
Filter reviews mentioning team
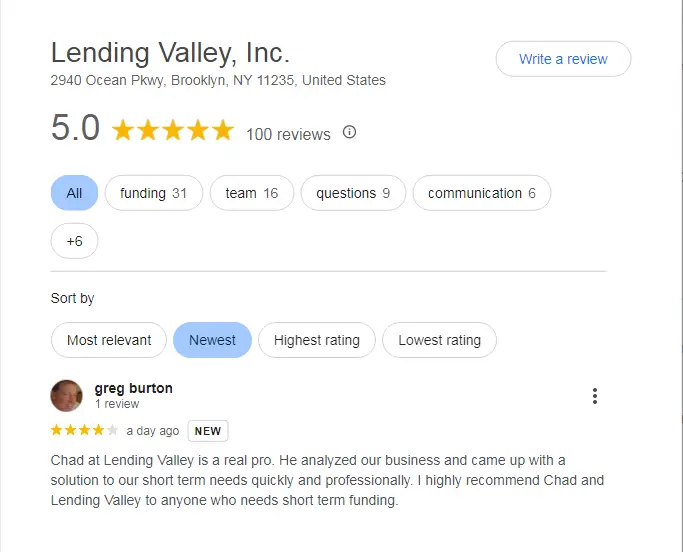coord(251,193)
